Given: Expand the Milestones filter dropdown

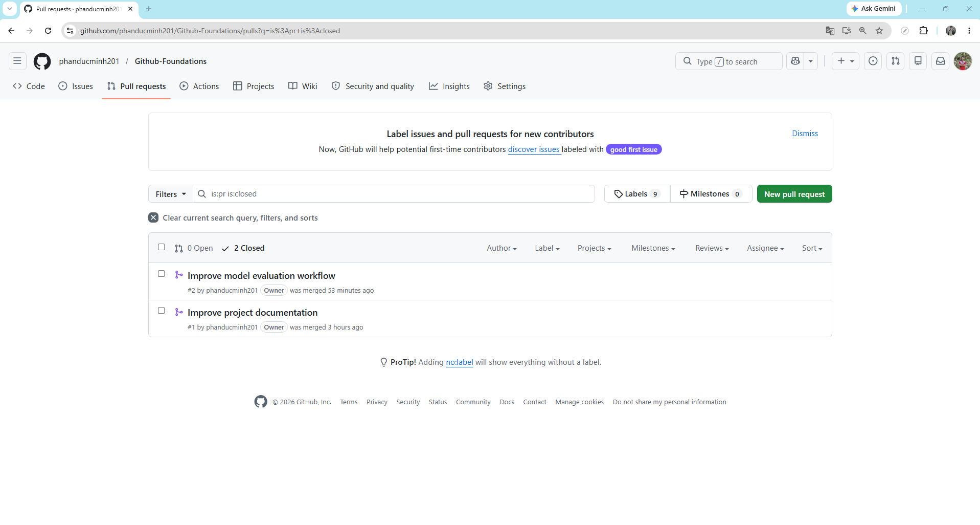Looking at the screenshot, I should click(x=653, y=248).
